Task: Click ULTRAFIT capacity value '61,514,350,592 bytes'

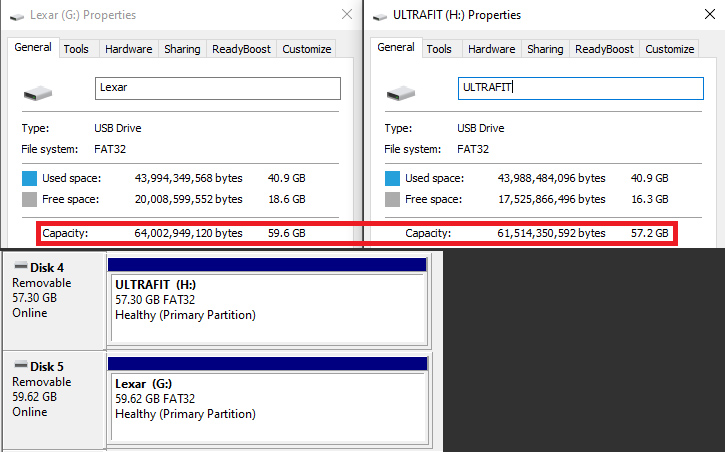Action: pyautogui.click(x=551, y=233)
